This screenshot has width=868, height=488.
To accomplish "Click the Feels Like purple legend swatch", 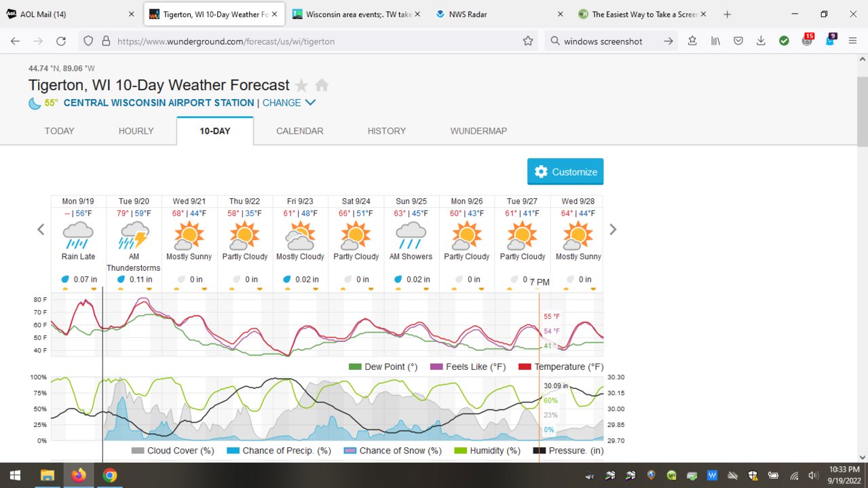I will [436, 367].
